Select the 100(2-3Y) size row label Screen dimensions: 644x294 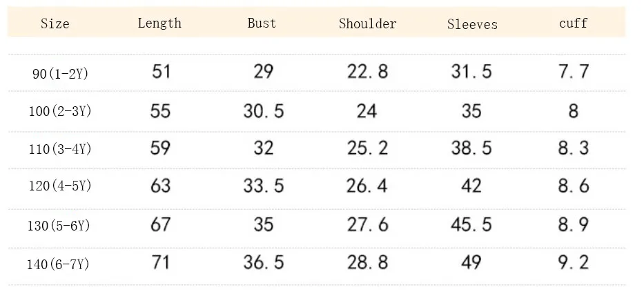(60, 111)
